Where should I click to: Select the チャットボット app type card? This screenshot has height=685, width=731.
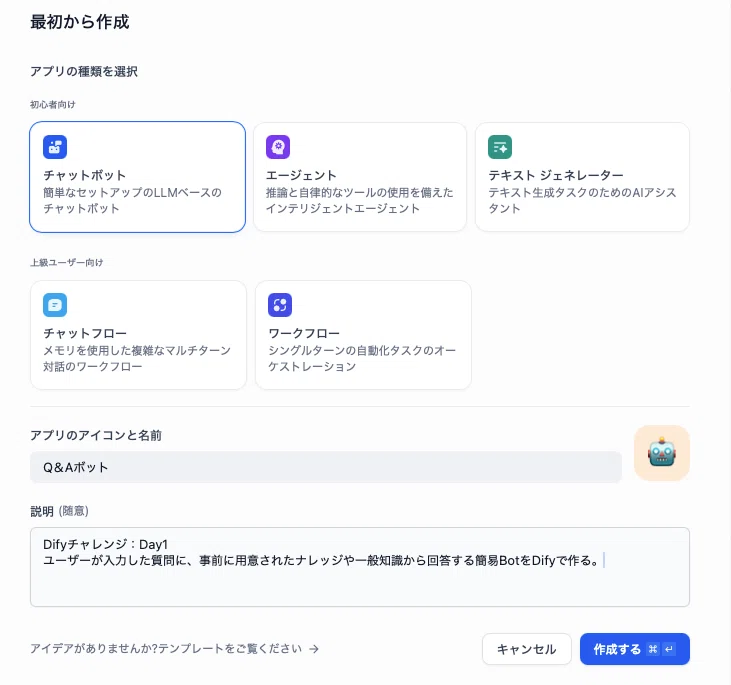[x=138, y=177]
